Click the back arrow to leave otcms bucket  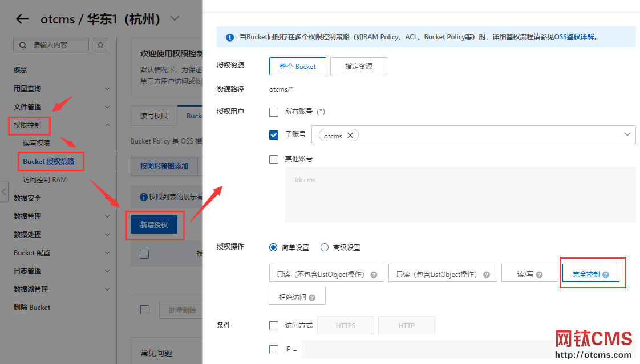[22, 19]
